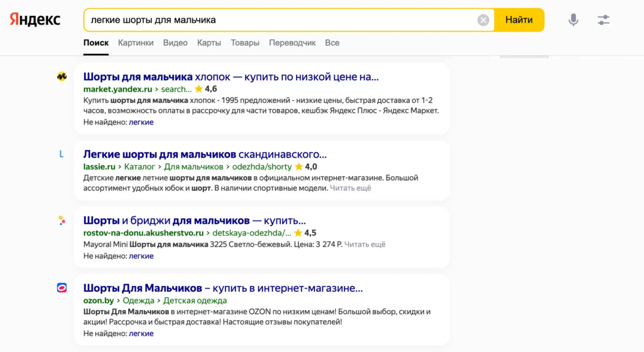Click легкие under the market.yandex.ru result
644x352 pixels.
[141, 122]
